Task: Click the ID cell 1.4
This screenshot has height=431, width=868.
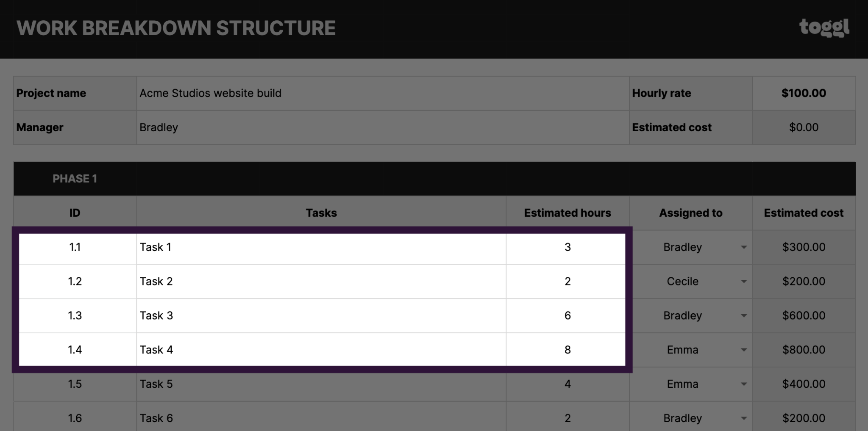Action: pyautogui.click(x=75, y=350)
